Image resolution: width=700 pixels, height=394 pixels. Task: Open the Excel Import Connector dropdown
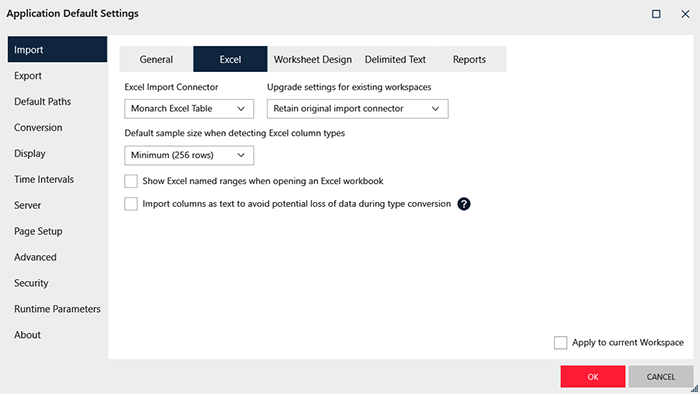point(189,109)
